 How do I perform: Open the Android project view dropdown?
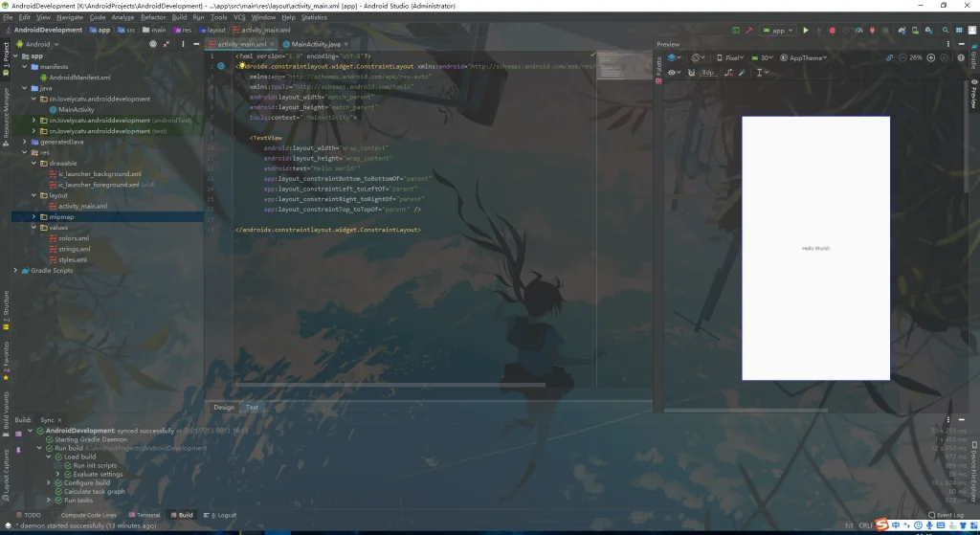click(37, 44)
